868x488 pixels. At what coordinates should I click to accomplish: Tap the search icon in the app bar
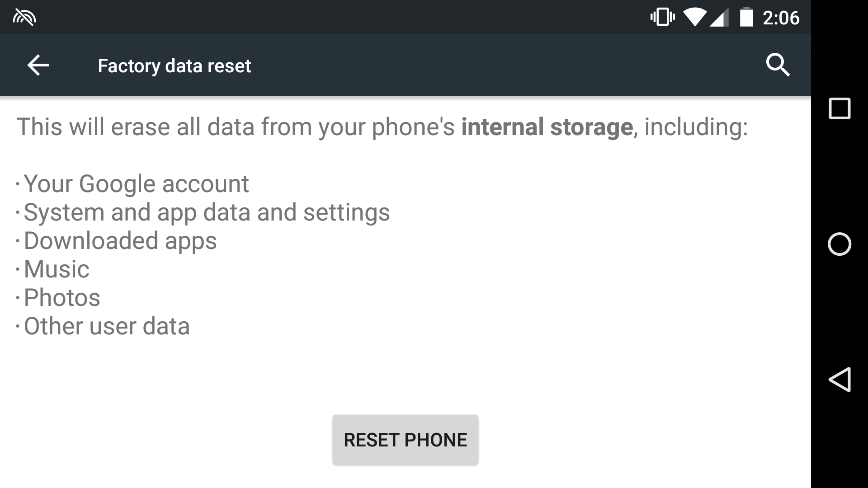coord(778,65)
